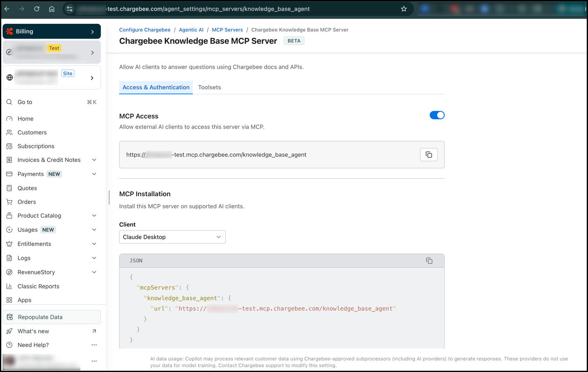Click the BETA badge beside title
The width and height of the screenshot is (588, 372).
click(294, 41)
